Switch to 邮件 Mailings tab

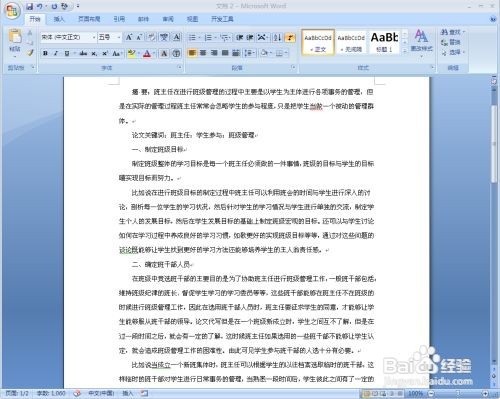click(x=143, y=19)
